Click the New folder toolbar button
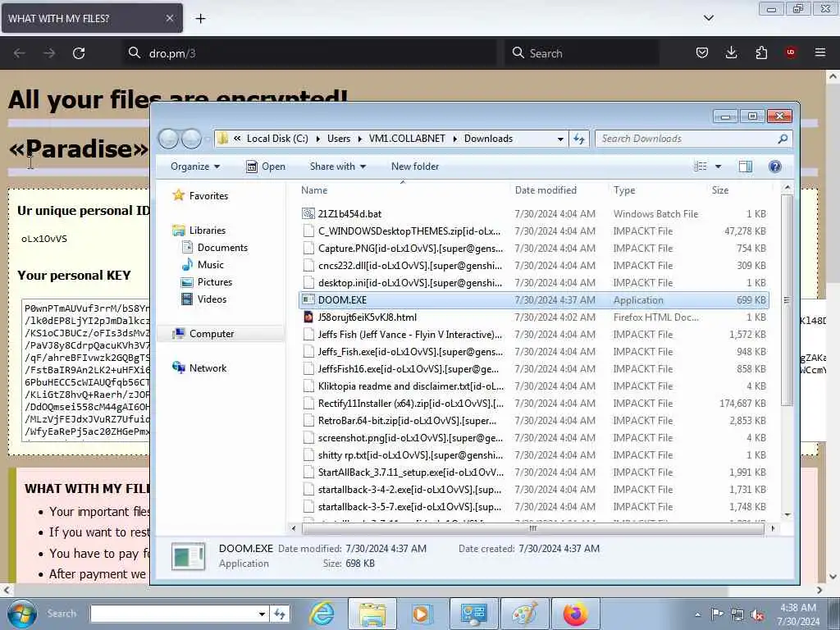 point(415,167)
